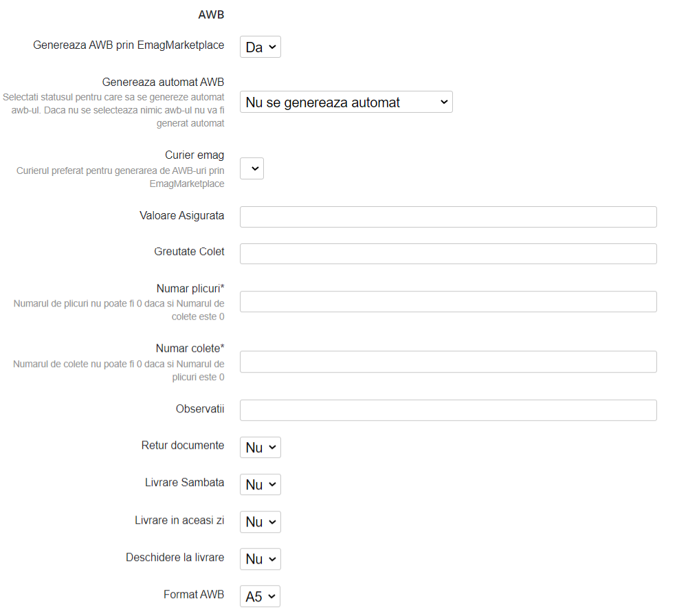Open the Genereaza automat AWB status dropdown

click(346, 101)
